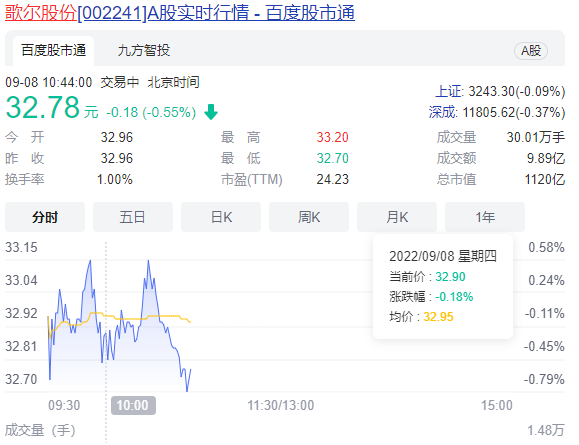Screen dimensions: 579x445
Task: Click the 换手率 value 1.00%
Action: (x=114, y=179)
